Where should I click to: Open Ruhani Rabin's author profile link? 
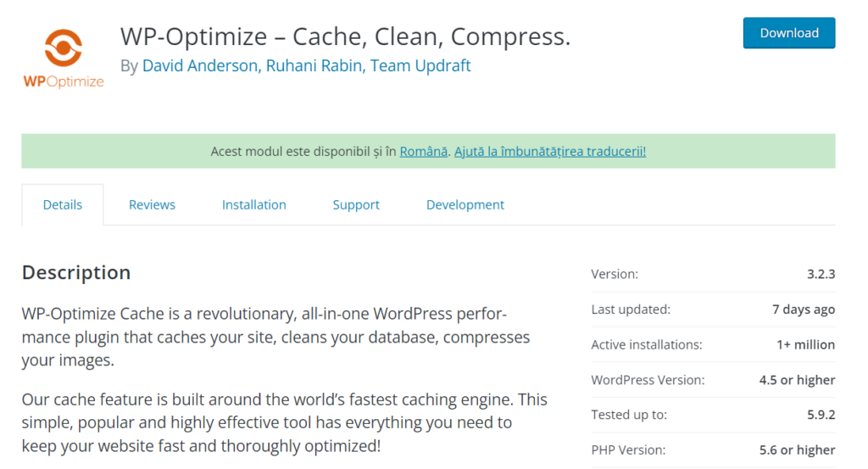314,65
